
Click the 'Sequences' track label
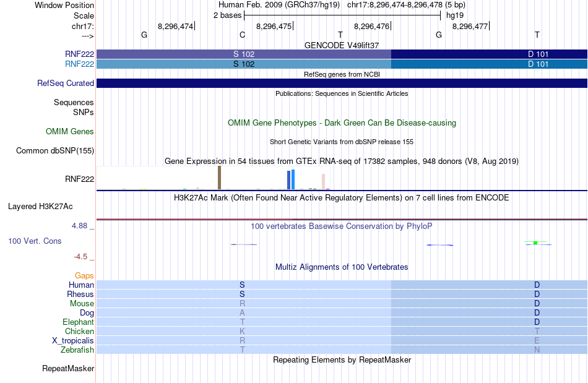click(x=74, y=102)
